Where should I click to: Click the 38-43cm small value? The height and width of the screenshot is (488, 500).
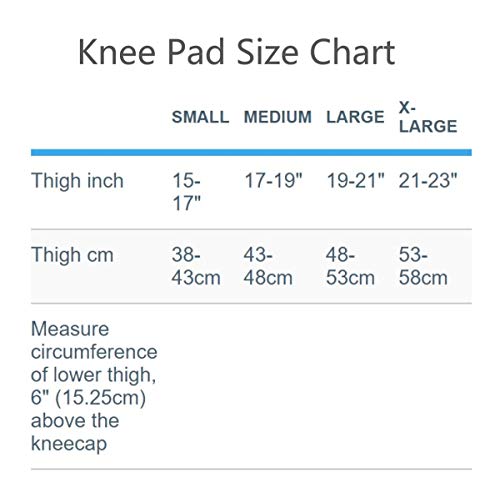(196, 266)
